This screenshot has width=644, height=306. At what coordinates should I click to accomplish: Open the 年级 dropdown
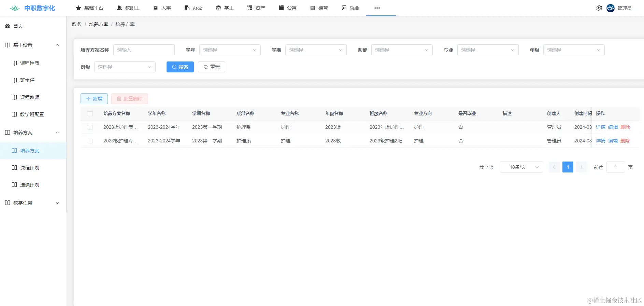click(x=574, y=50)
